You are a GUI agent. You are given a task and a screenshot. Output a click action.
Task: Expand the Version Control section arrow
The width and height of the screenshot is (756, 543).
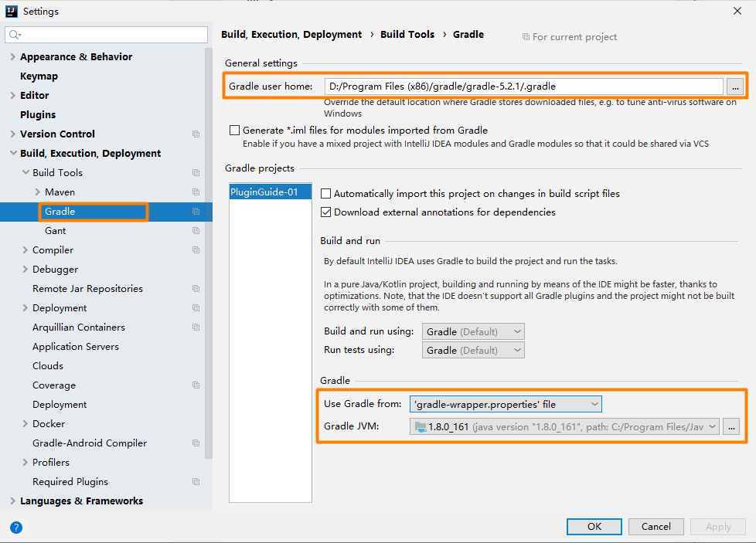[x=13, y=134]
